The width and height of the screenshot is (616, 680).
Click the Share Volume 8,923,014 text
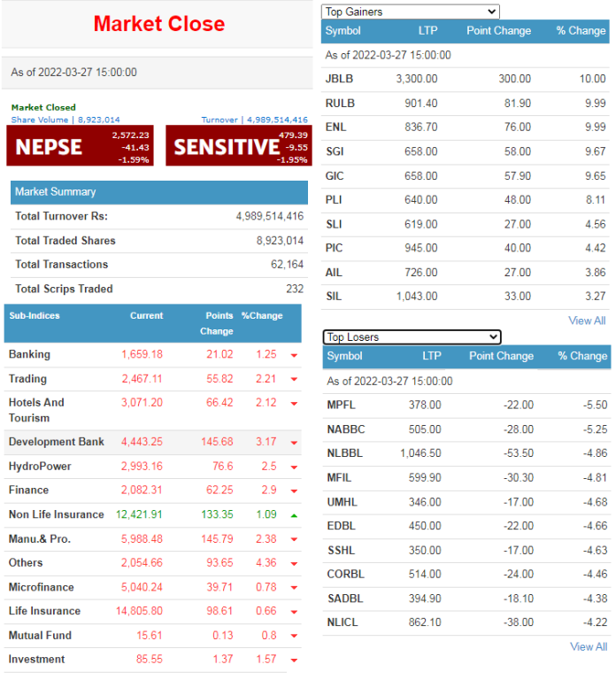click(x=65, y=120)
